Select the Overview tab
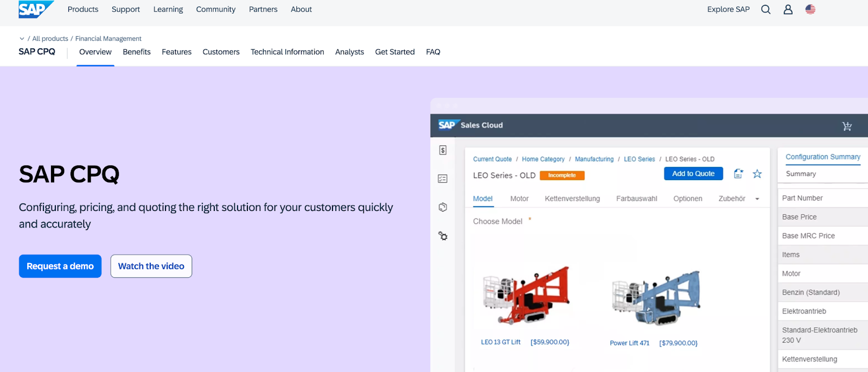This screenshot has width=868, height=372. click(95, 52)
